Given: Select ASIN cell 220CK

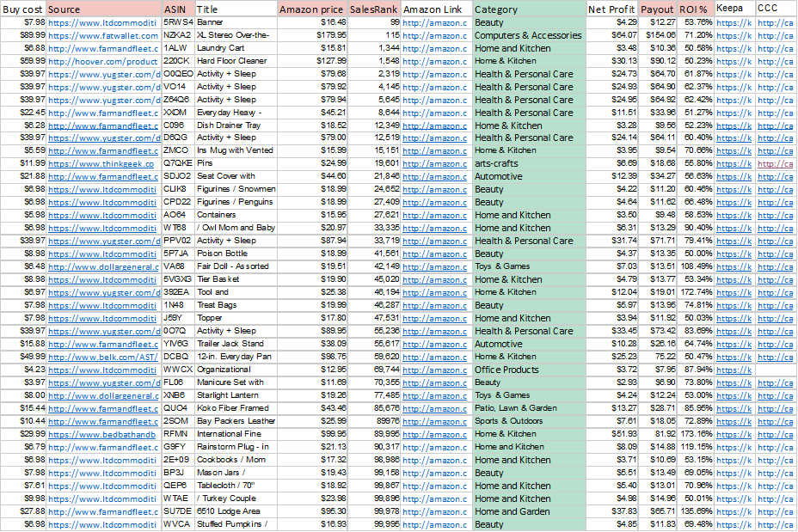Looking at the screenshot, I should 178,60.
